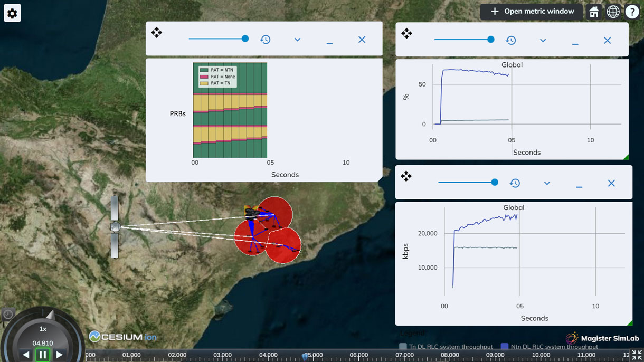
Task: Pause the simulation playback
Action: click(43, 355)
